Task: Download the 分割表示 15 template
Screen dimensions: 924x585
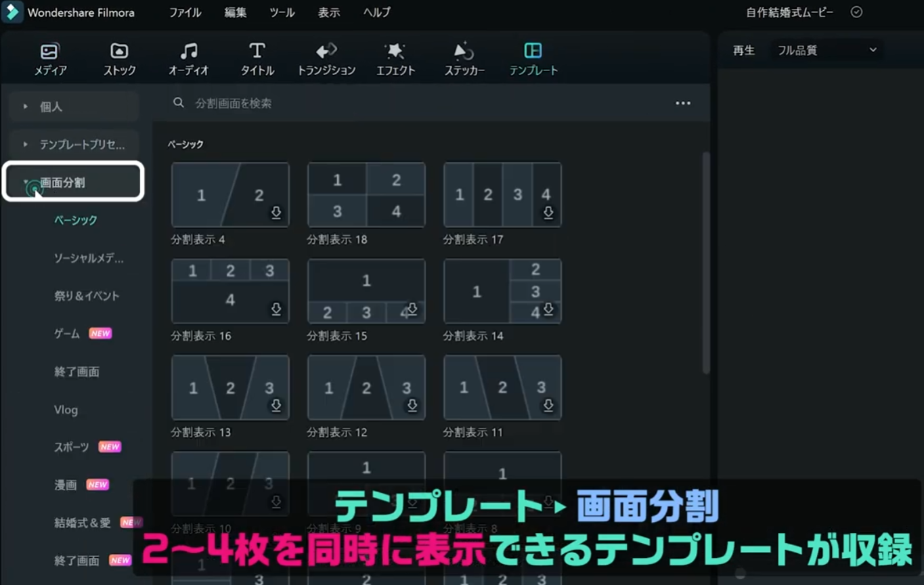Action: click(x=412, y=309)
